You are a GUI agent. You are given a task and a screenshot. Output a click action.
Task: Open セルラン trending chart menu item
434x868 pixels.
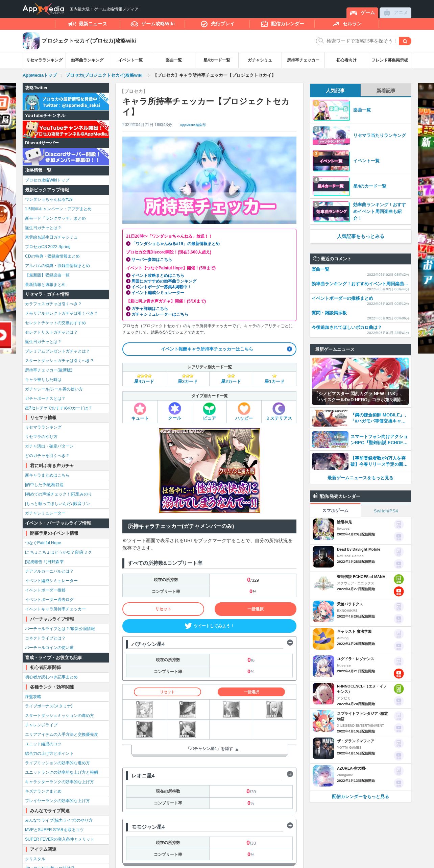tap(347, 24)
